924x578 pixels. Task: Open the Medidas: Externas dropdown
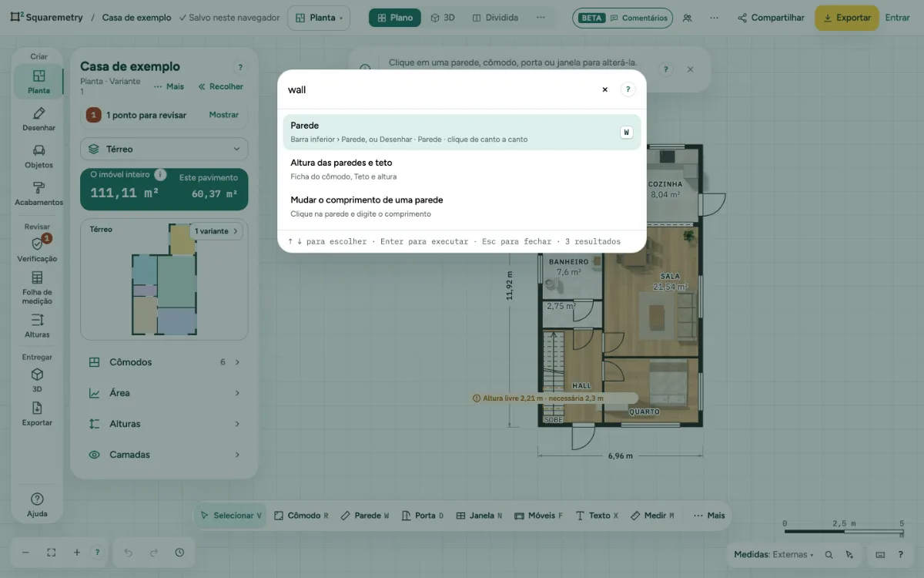point(773,555)
